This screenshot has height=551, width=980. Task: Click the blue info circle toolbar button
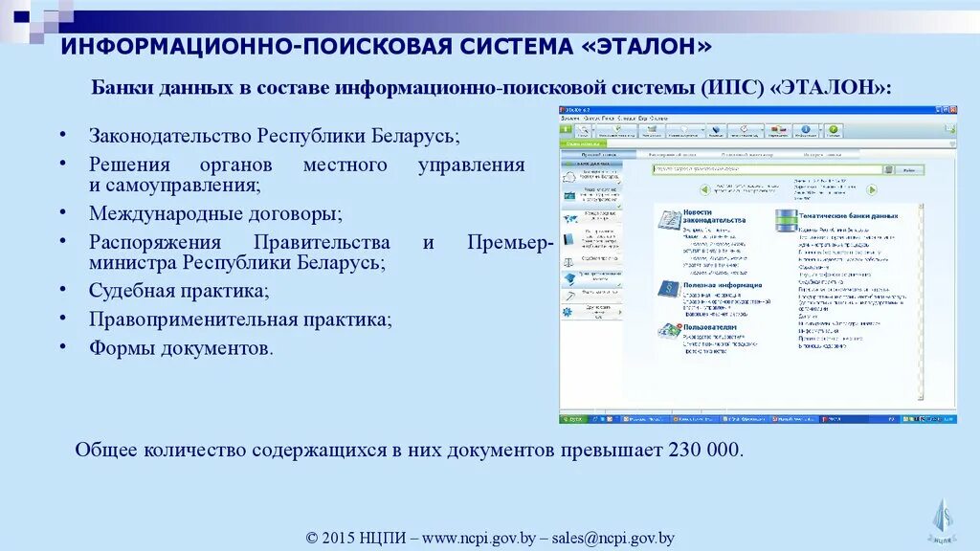(806, 129)
